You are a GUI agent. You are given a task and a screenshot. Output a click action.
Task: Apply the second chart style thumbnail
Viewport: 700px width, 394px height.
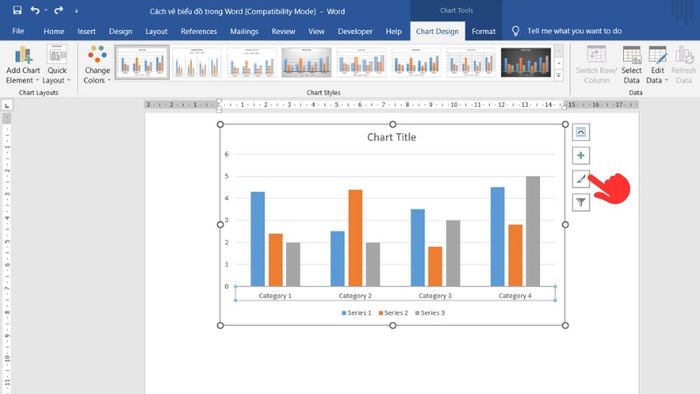(x=197, y=62)
